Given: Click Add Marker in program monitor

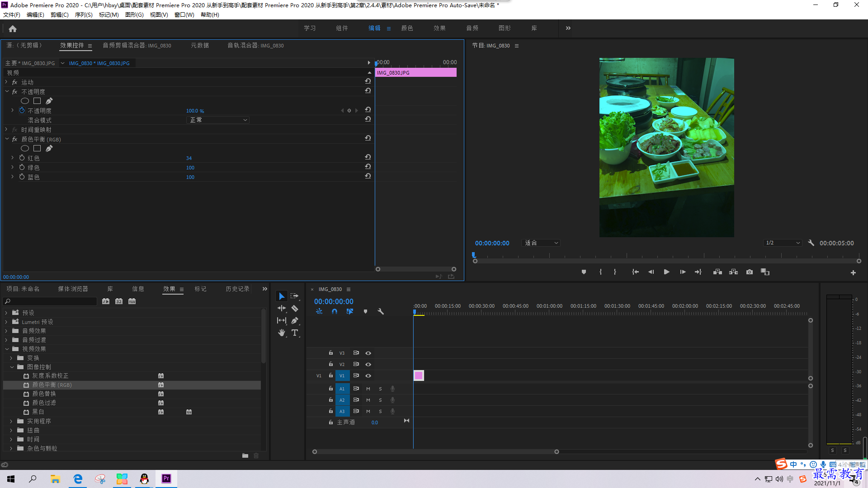Looking at the screenshot, I should pos(584,272).
